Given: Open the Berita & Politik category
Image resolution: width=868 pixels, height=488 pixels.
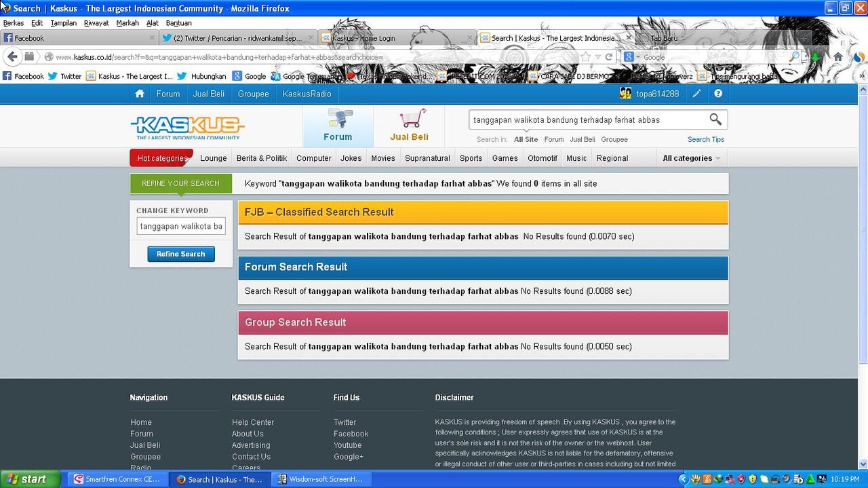Looking at the screenshot, I should click(x=262, y=158).
